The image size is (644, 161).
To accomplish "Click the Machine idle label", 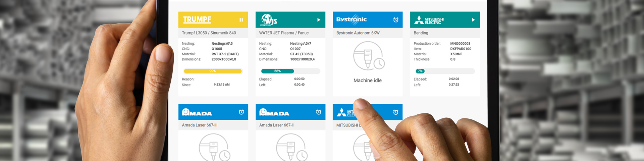I will [368, 80].
